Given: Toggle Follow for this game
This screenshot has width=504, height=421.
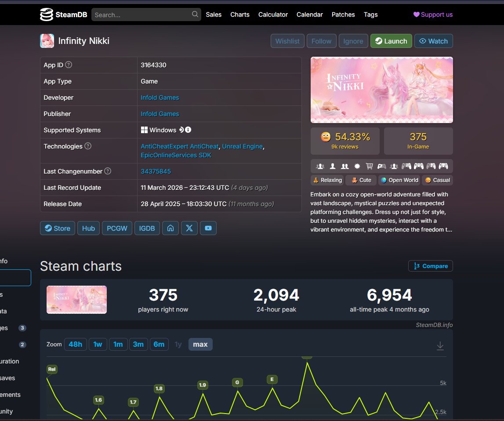Looking at the screenshot, I should [322, 41].
